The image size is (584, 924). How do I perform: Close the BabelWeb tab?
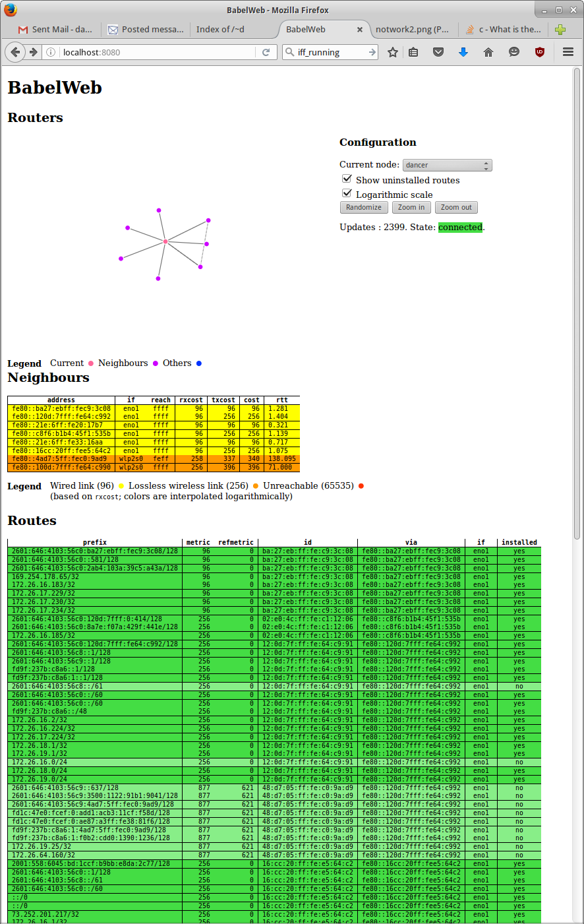(360, 30)
